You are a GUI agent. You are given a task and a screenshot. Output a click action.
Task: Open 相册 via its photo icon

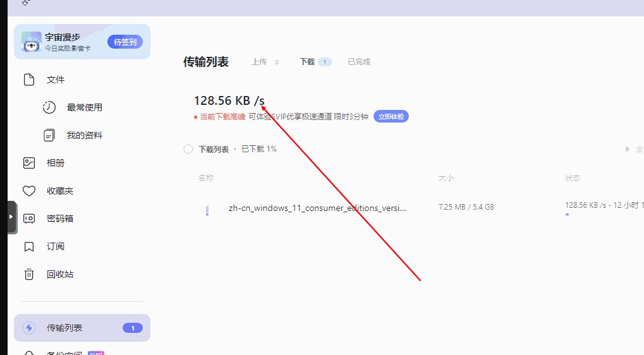(x=29, y=163)
